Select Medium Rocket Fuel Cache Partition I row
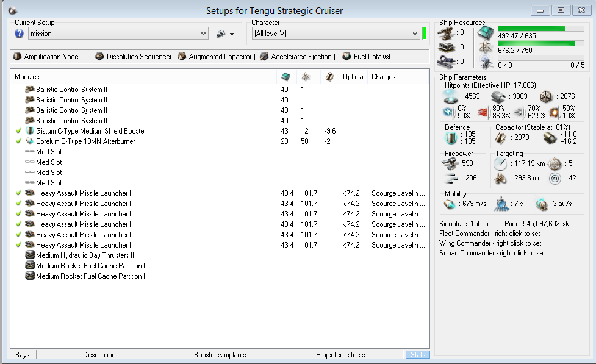Screen dimensions: 596x364 point(220,266)
